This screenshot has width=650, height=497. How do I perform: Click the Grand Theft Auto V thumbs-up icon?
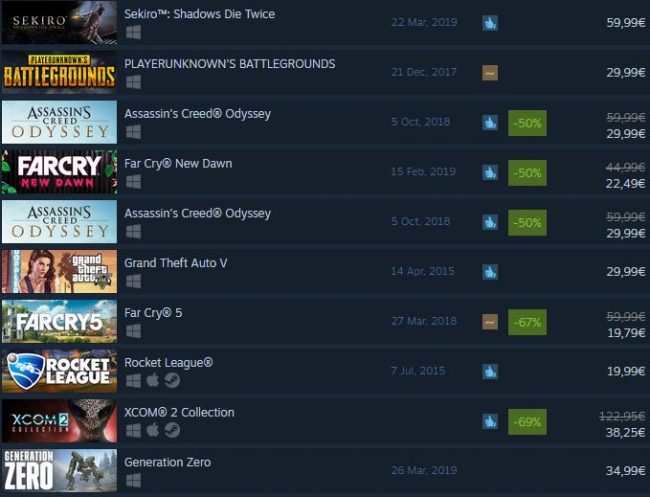[490, 272]
